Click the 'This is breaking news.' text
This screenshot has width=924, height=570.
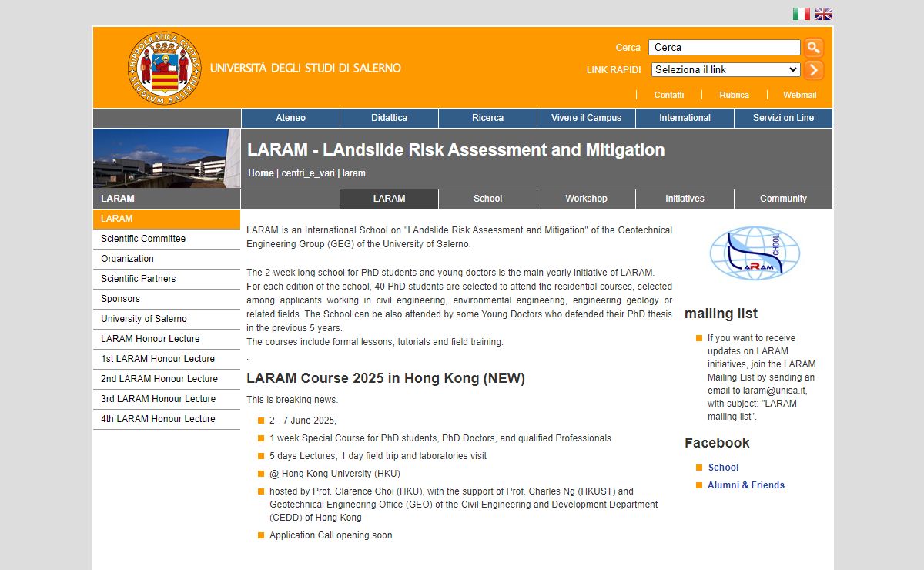(292, 400)
